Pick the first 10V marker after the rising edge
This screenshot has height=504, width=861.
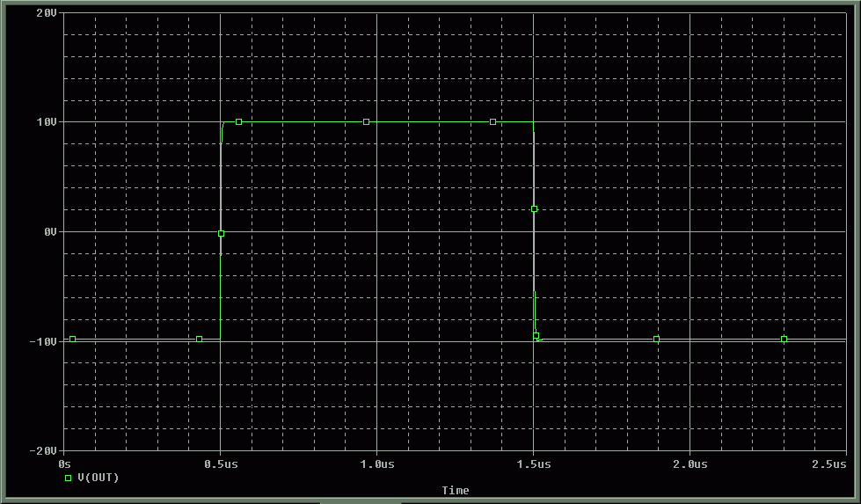pyautogui.click(x=238, y=121)
